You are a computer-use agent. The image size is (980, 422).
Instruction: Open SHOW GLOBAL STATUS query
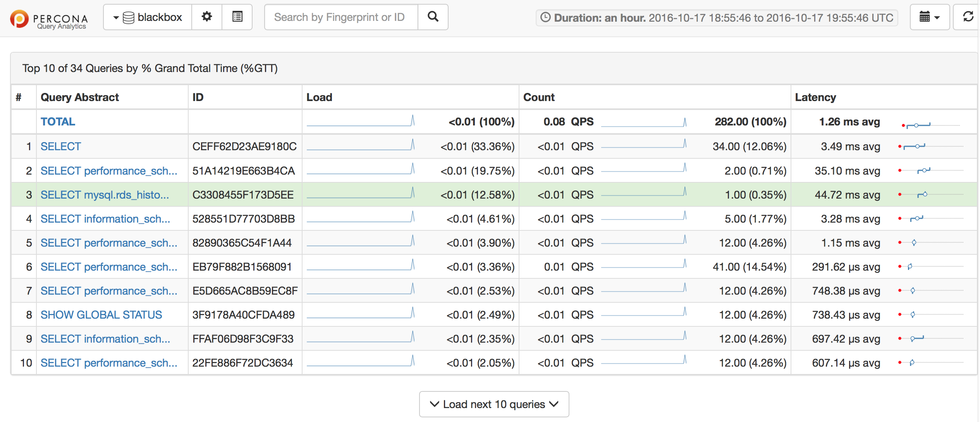point(101,314)
